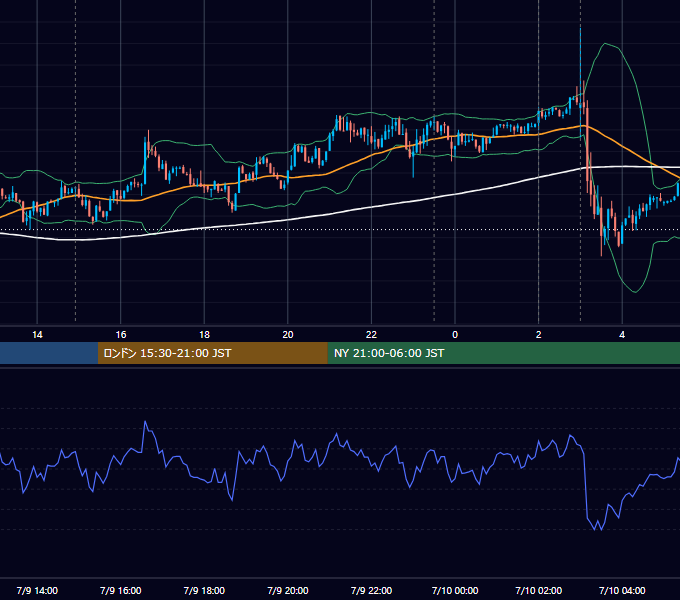680x600 pixels.
Task: Click the hour 22 axis label
Action: click(x=371, y=335)
